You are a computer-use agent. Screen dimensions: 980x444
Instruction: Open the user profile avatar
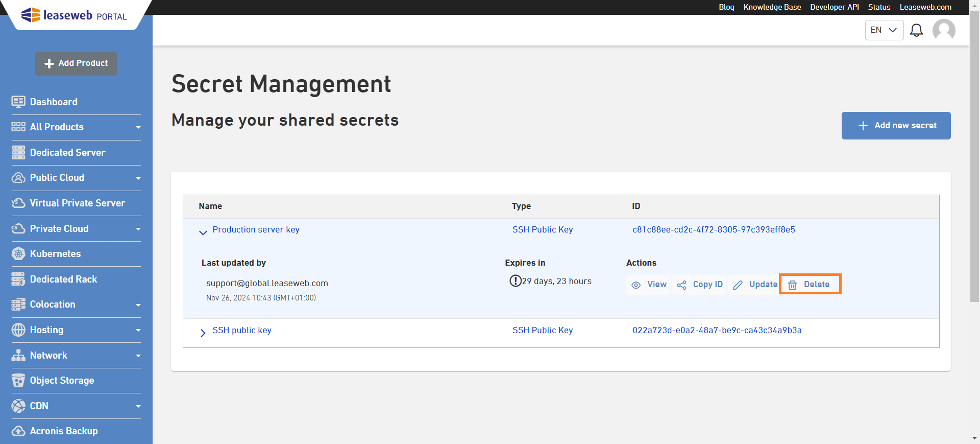944,30
